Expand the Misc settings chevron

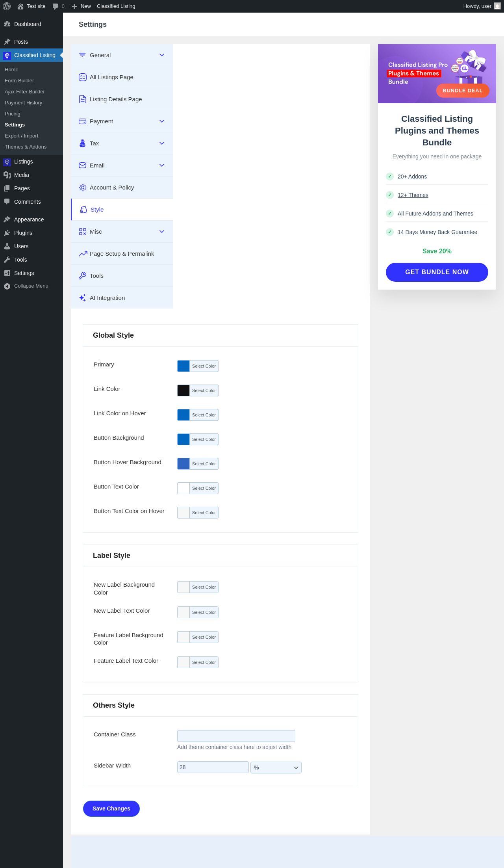click(162, 232)
